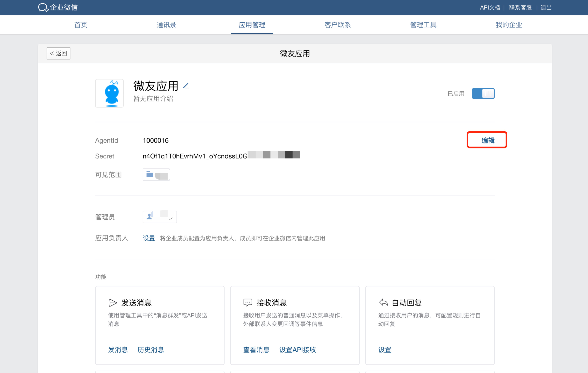The image size is (588, 373).
Task: Click the folder item in 可见范围
Action: (x=156, y=175)
